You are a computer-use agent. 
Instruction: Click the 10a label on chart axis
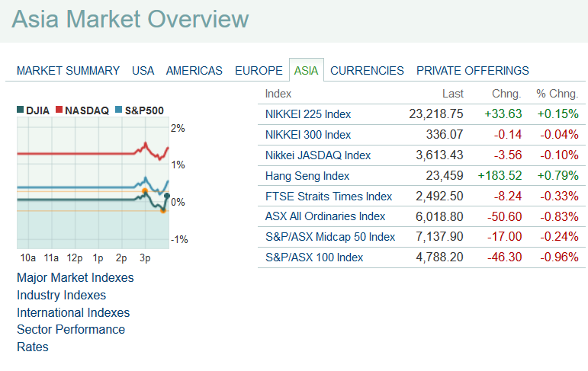coord(27,257)
